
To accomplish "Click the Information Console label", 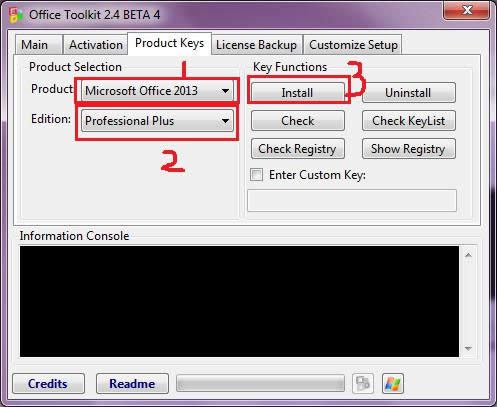I will coord(74,236).
